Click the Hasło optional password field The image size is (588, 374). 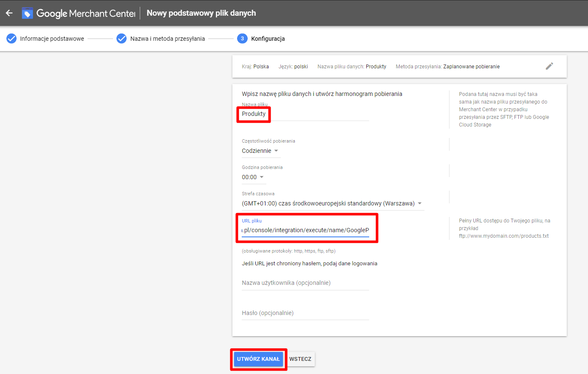(x=305, y=313)
